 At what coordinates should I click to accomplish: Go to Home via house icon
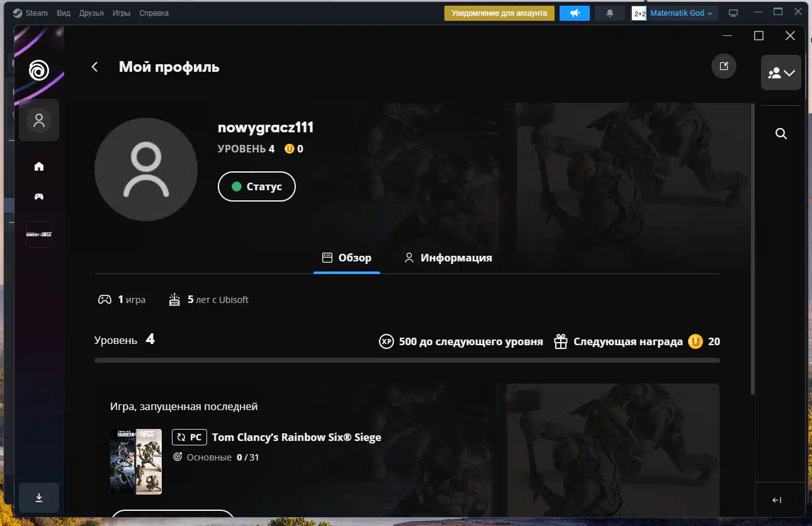[39, 166]
